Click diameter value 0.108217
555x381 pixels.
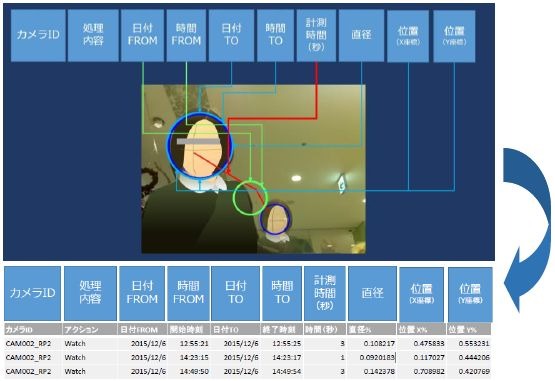click(379, 343)
